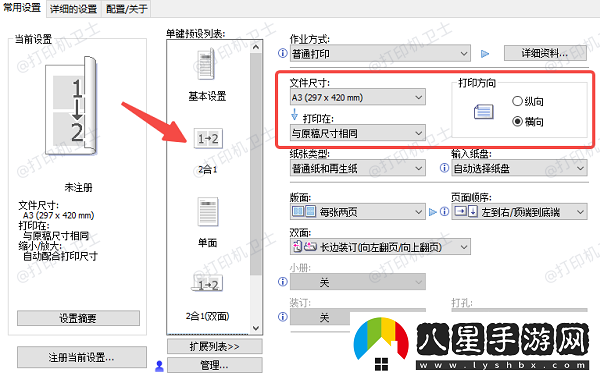Select the 横向 orientation radio button
Viewport: 600px width, 376px height.
tap(517, 122)
